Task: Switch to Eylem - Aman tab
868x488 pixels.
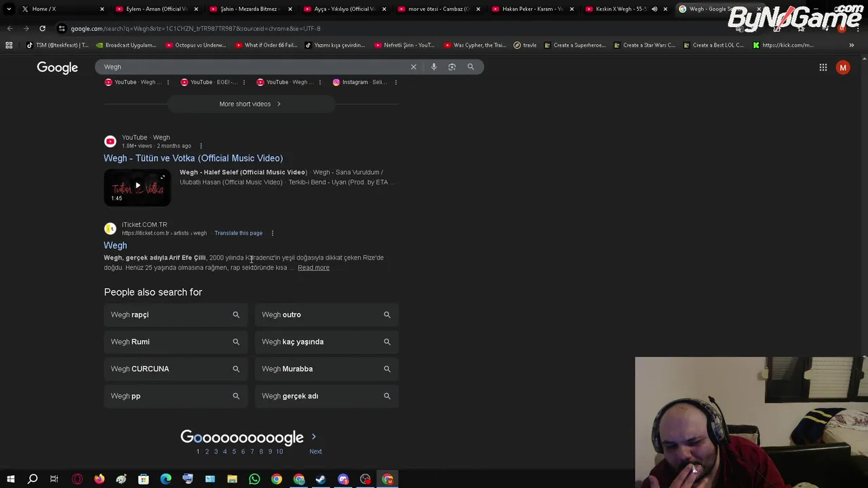Action: tap(157, 9)
